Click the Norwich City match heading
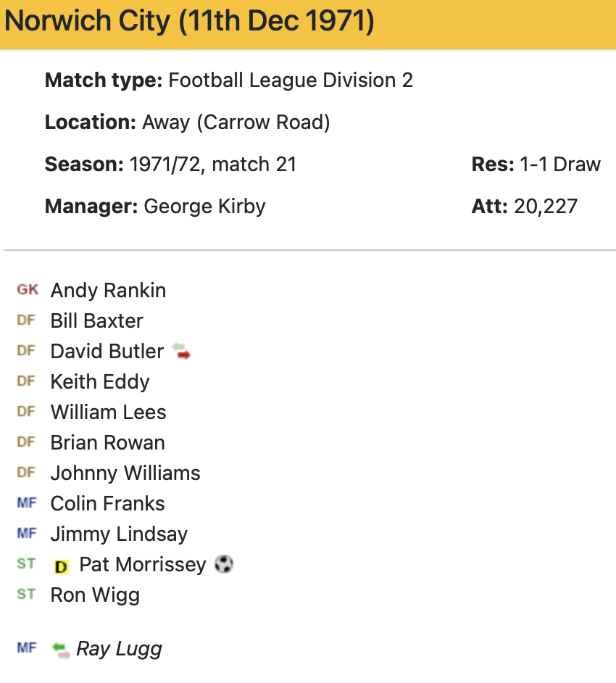Viewport: 616px width, 683px height. click(x=189, y=22)
